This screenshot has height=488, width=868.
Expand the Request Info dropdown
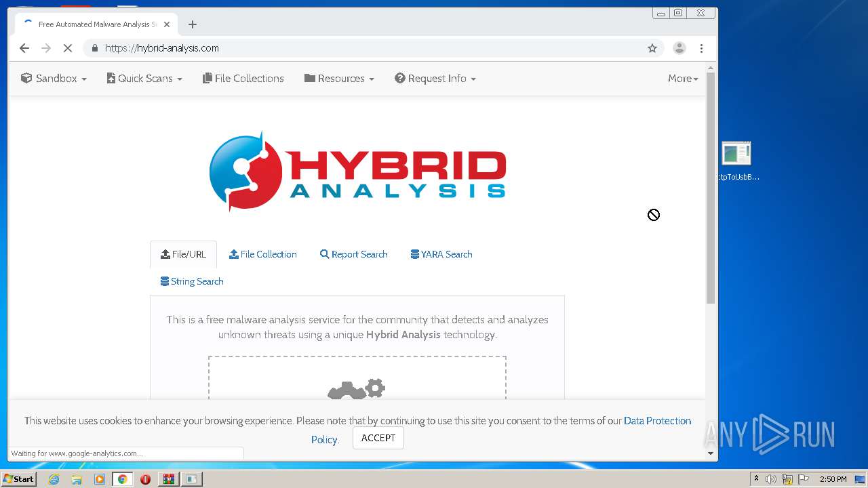point(435,79)
